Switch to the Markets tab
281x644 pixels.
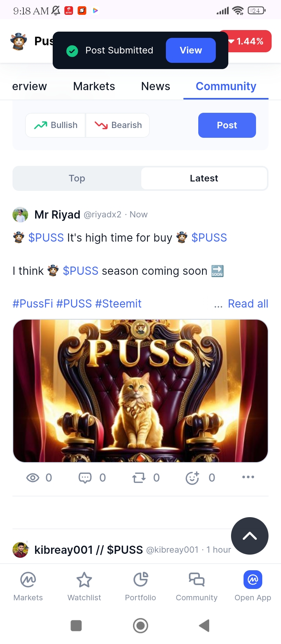(x=94, y=86)
